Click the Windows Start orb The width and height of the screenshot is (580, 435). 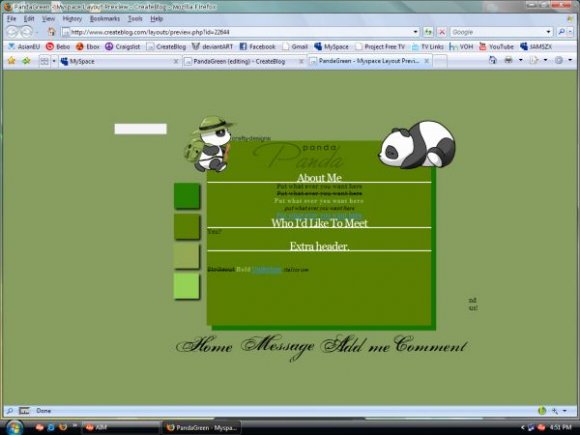coord(14,428)
